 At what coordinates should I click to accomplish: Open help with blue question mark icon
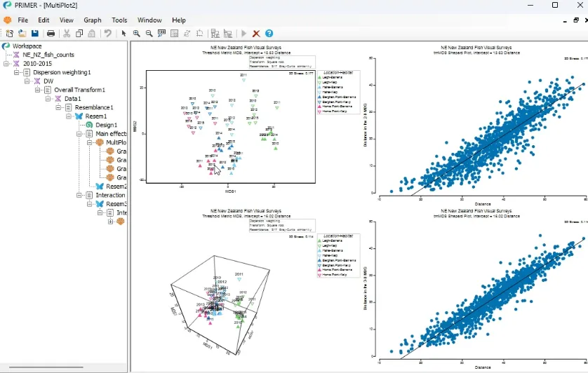click(269, 34)
